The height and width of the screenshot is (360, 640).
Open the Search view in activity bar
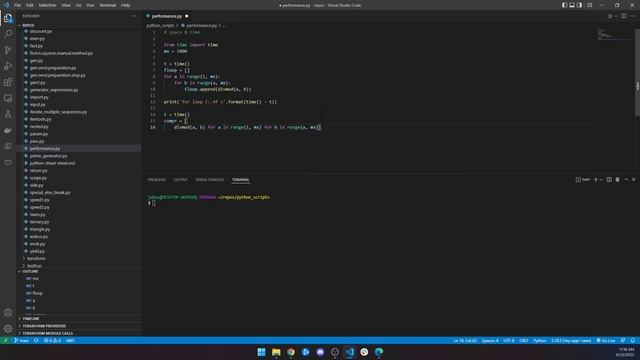pyautogui.click(x=8, y=34)
